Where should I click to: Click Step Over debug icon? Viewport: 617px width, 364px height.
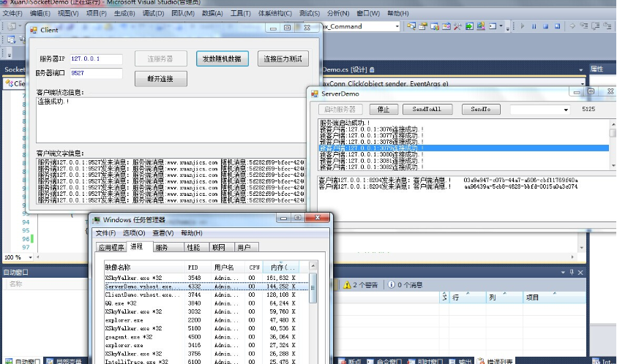596,26
